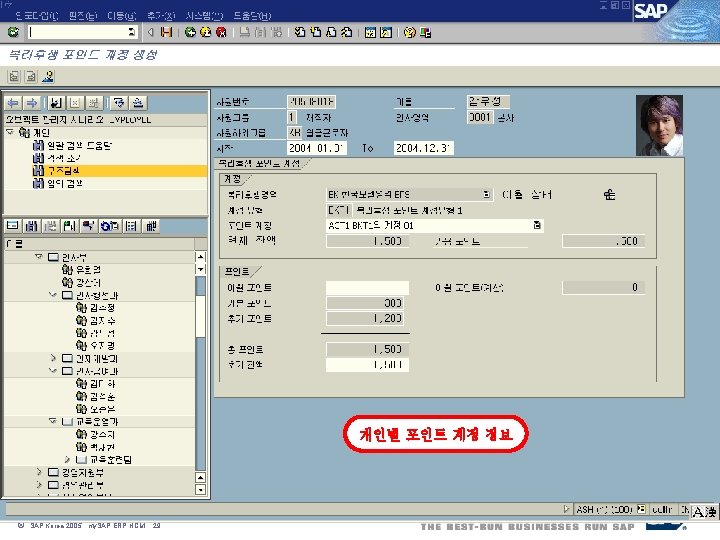This screenshot has height=540, width=720.
Task: Click the status bar expand triangle
Action: [x=566, y=509]
